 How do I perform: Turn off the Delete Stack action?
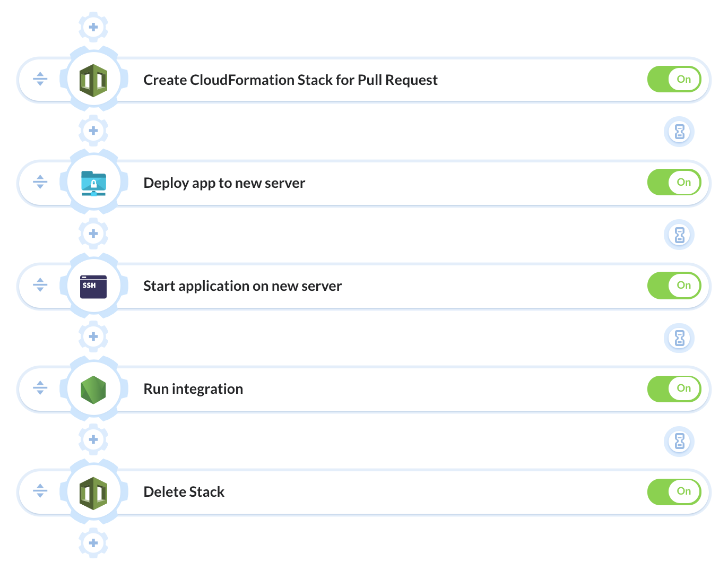point(674,491)
